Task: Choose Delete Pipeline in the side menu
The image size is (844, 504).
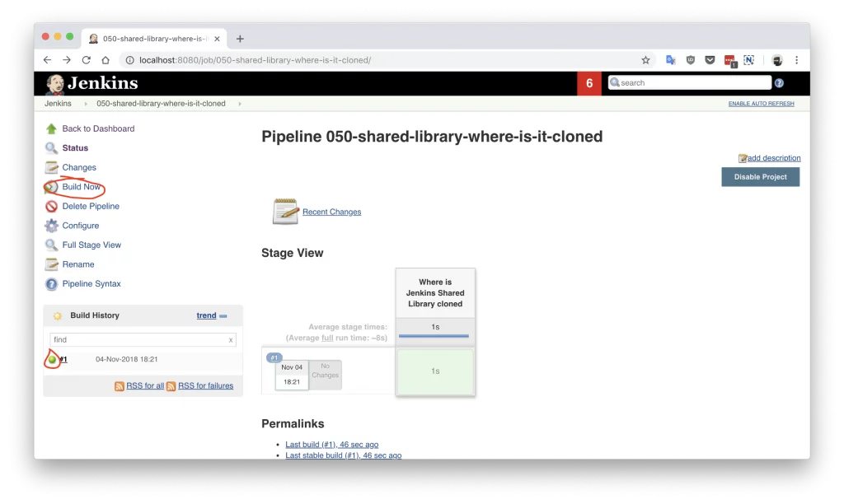Action: 91,206
